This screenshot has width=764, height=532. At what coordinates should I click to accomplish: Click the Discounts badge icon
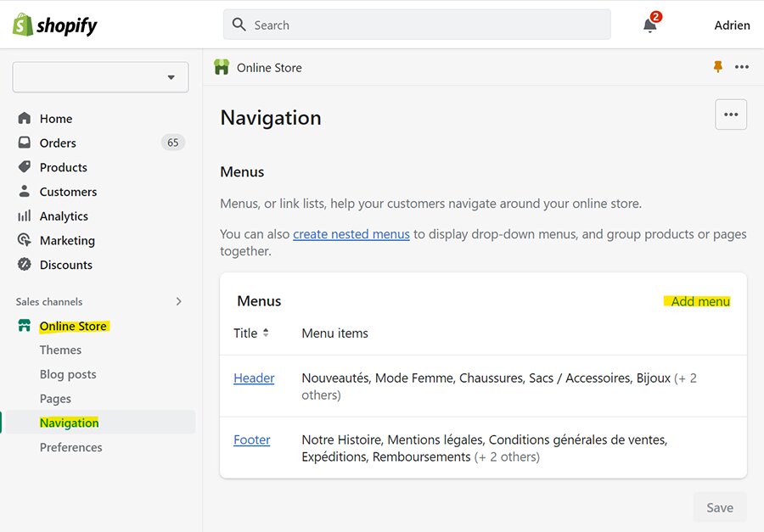point(25,264)
